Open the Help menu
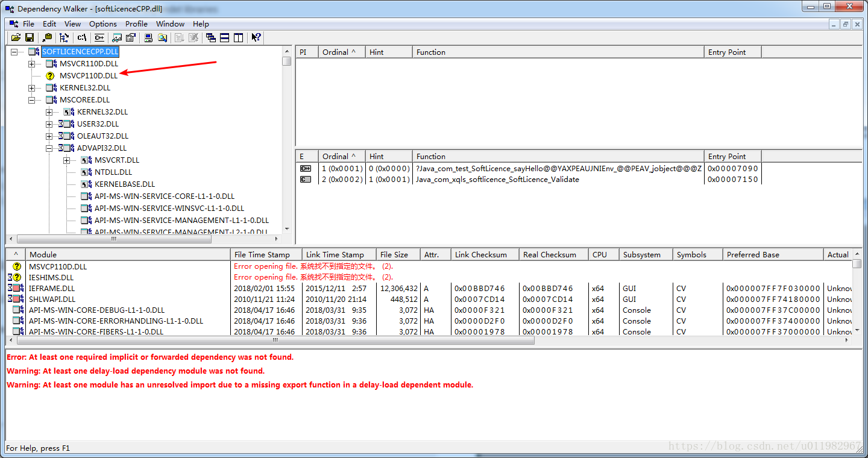Viewport: 868px width, 458px height. 201,24
